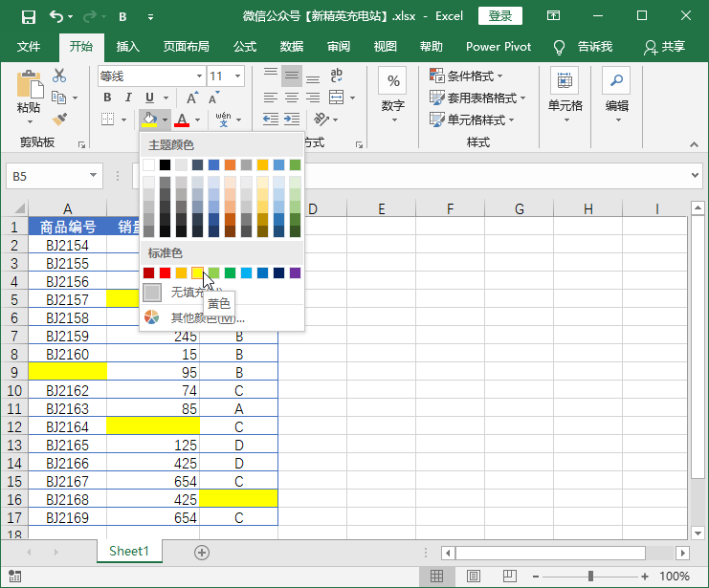709x588 pixels.
Task: Switch to the 插入 Insert tab
Action: 127,47
